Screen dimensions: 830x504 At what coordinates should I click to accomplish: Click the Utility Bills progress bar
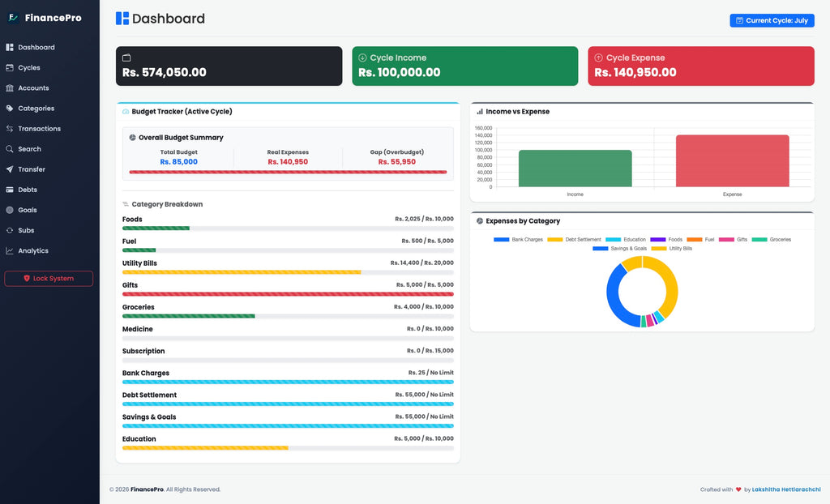pyautogui.click(x=288, y=272)
